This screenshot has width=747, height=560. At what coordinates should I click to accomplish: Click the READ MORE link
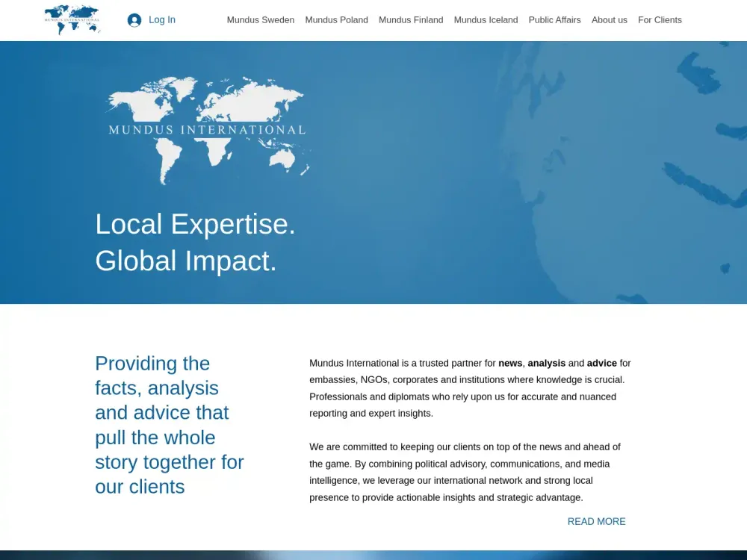[x=596, y=521]
